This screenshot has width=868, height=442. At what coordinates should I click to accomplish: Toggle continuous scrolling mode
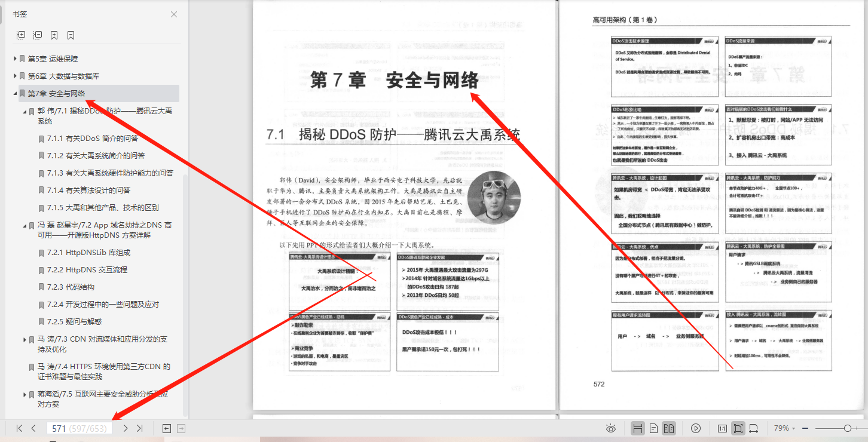tap(638, 428)
